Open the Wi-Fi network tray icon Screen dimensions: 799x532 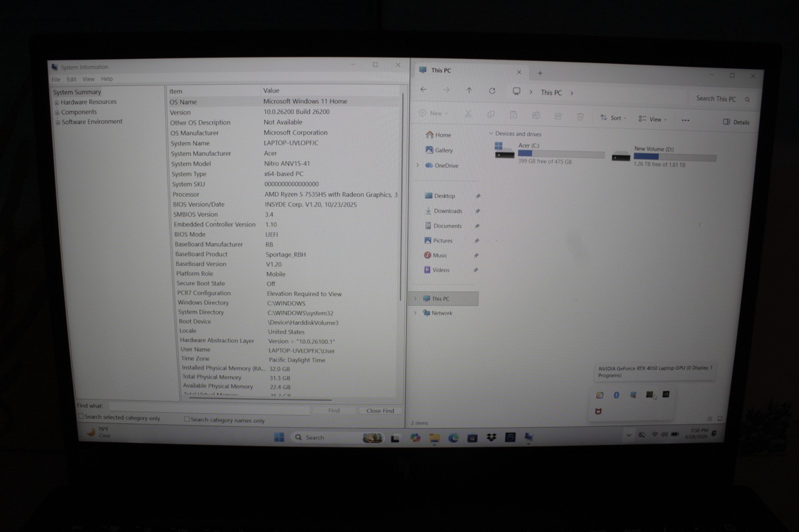pyautogui.click(x=655, y=435)
